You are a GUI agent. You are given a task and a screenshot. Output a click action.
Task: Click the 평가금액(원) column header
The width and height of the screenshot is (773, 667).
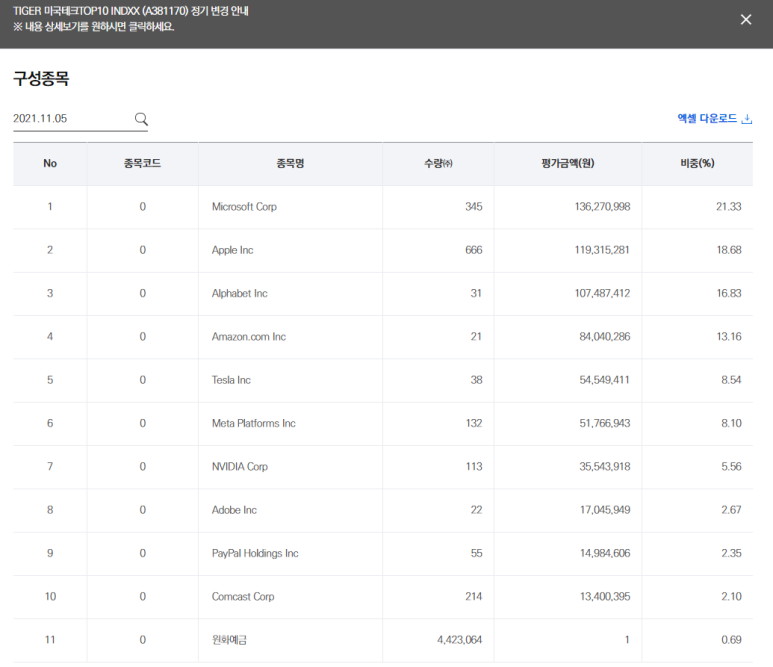click(x=567, y=163)
